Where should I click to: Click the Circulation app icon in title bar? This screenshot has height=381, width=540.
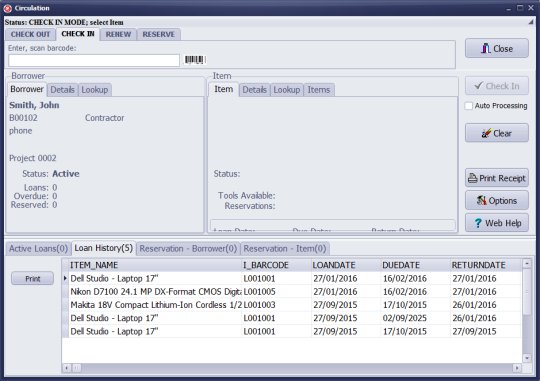[x=8, y=8]
